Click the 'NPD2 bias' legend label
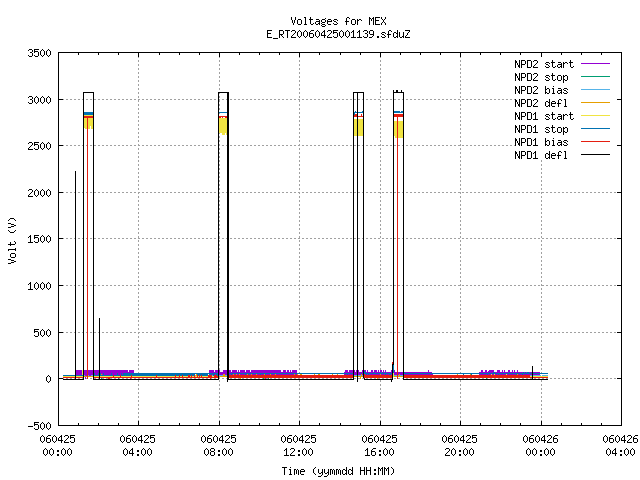The height and width of the screenshot is (480, 640). coord(541,90)
